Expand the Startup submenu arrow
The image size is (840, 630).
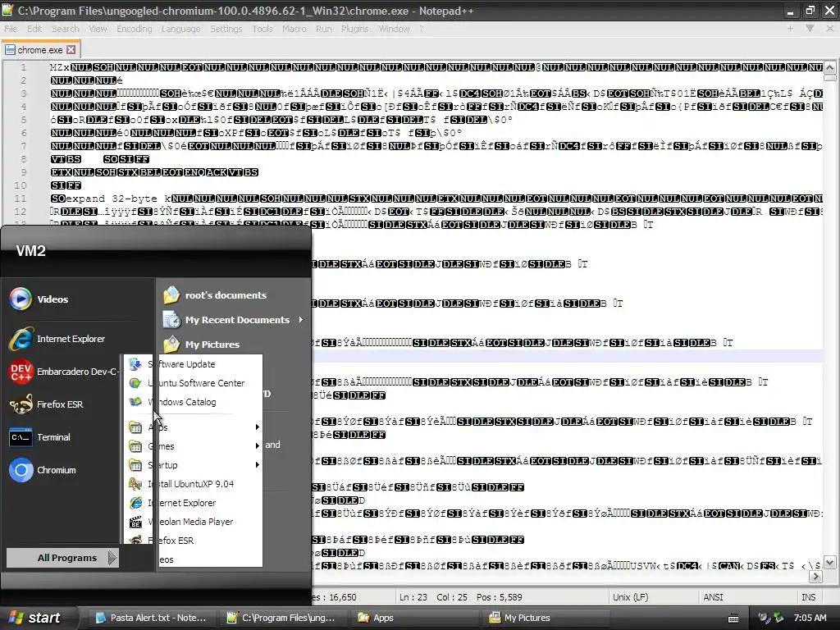tap(257, 464)
